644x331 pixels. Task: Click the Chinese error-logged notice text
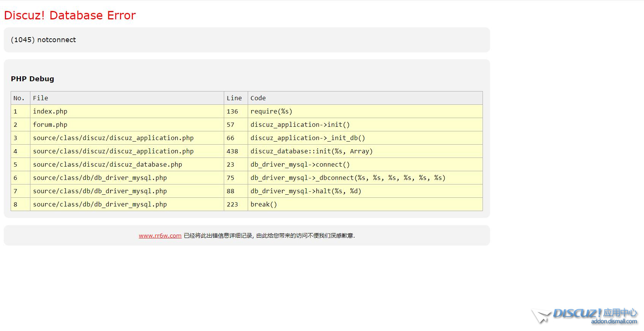coord(269,235)
